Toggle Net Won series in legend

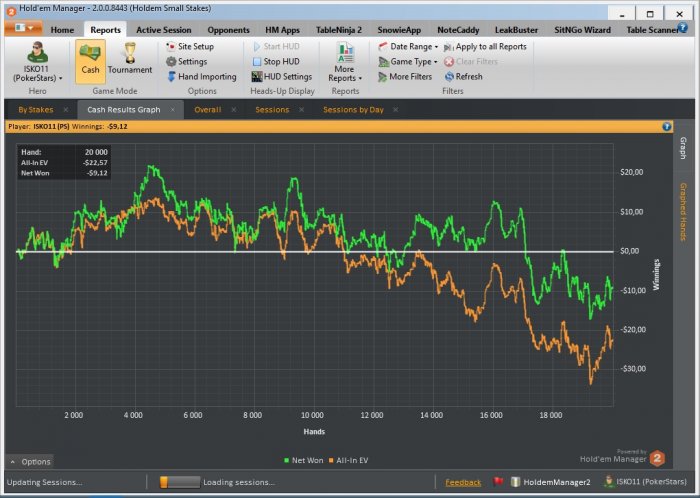304,461
